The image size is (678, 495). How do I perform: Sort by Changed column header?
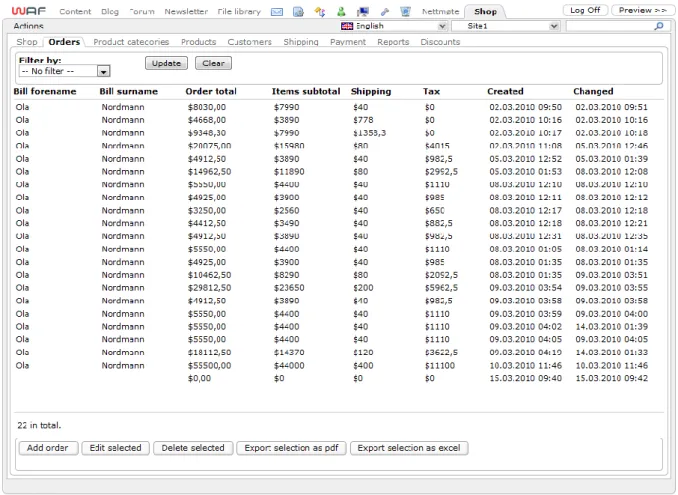coord(593,91)
